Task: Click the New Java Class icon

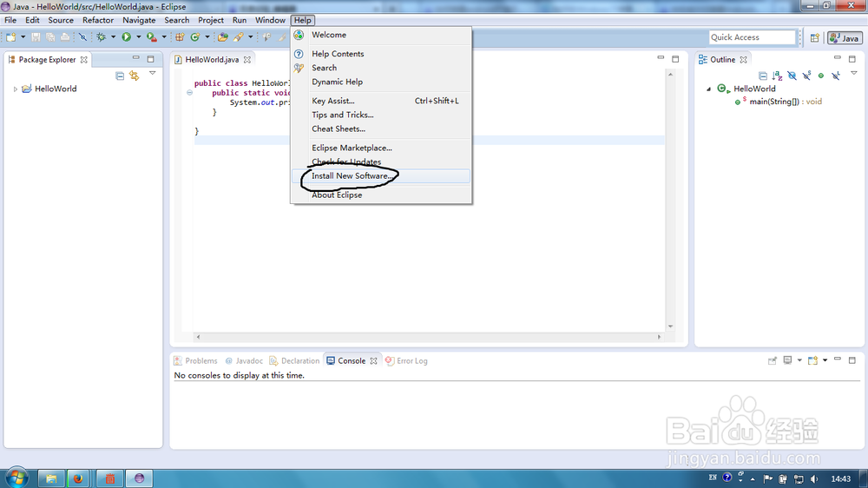Action: [x=194, y=37]
